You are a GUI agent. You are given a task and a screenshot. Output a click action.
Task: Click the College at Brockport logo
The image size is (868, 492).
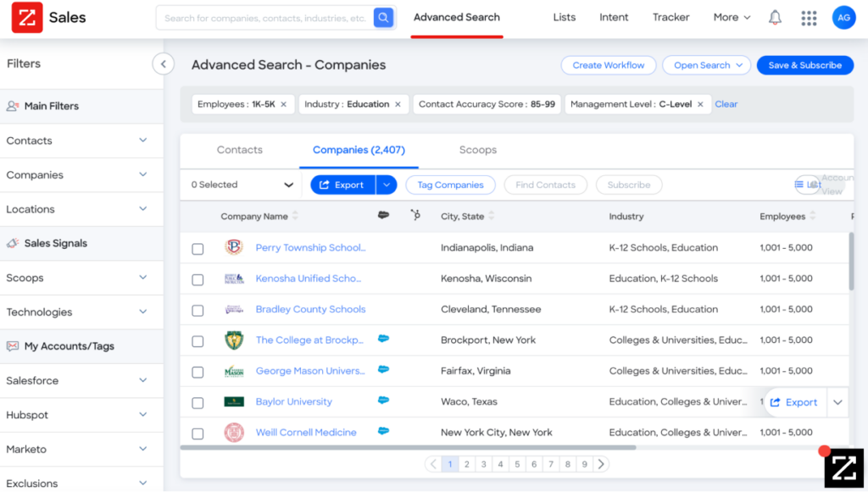point(234,340)
